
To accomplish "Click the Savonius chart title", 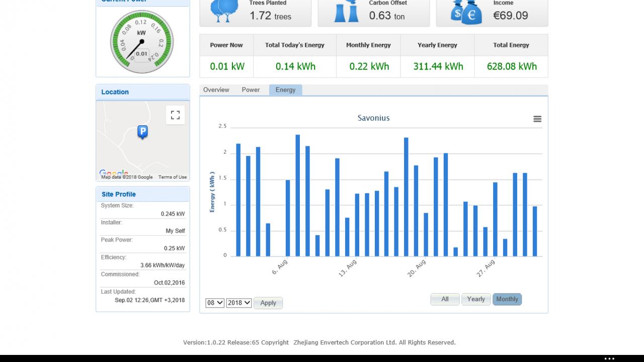I will click(373, 118).
